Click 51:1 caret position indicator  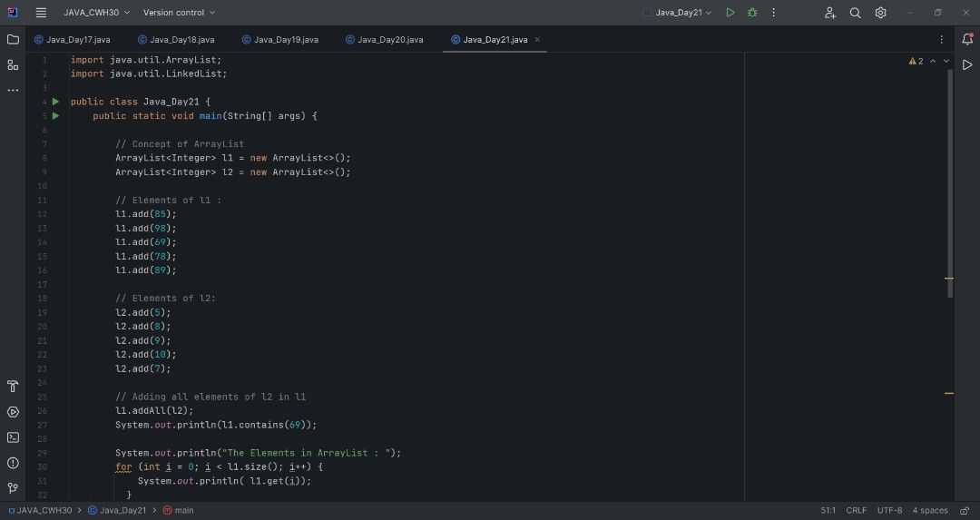[828, 511]
